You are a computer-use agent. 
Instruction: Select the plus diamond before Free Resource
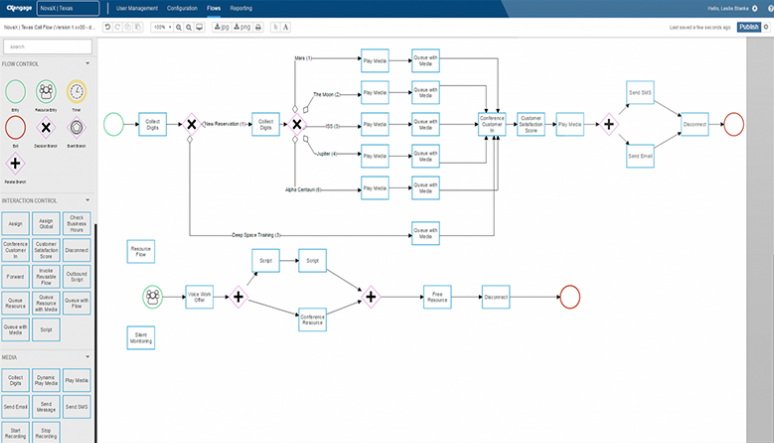[x=371, y=297]
